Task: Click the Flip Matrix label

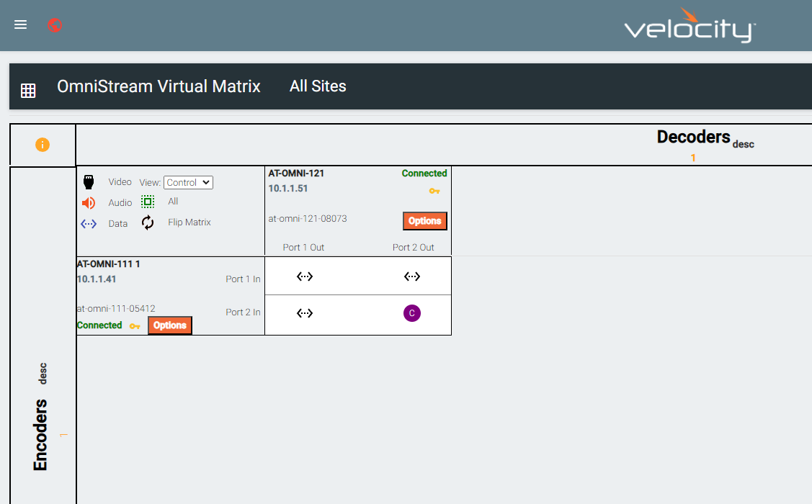Action: point(189,222)
